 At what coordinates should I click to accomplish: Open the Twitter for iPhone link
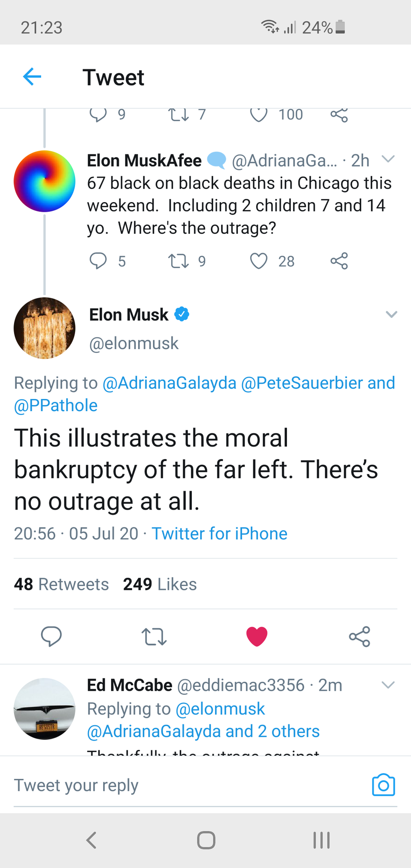(219, 533)
